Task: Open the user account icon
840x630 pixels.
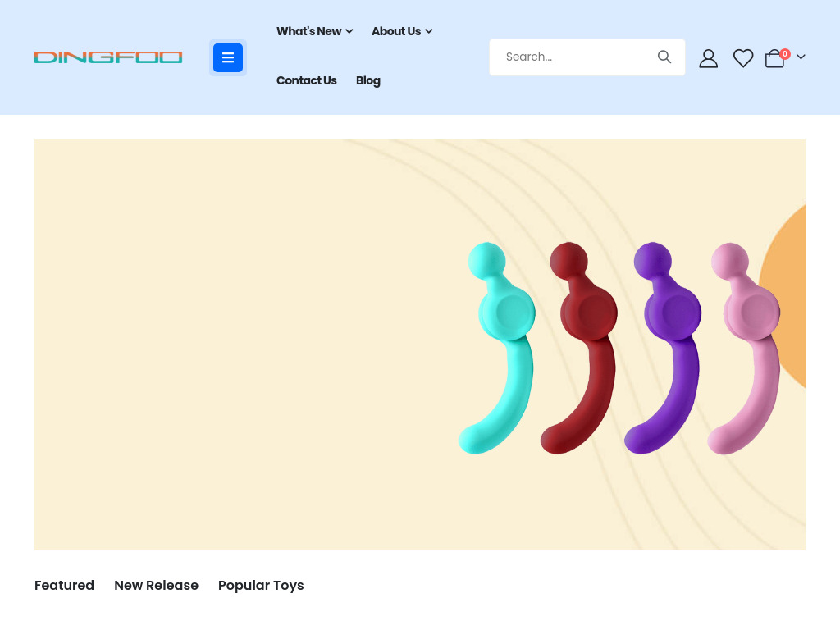Action: [x=708, y=58]
